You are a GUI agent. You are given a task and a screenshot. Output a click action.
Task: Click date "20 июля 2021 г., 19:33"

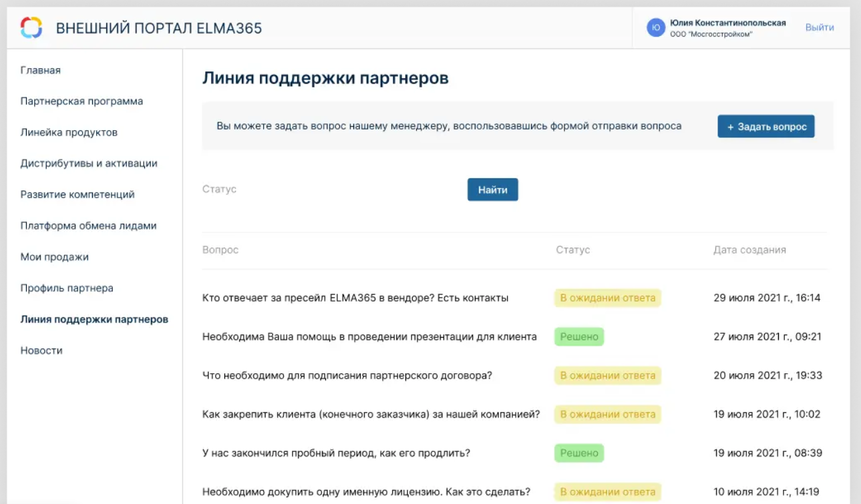pos(767,375)
